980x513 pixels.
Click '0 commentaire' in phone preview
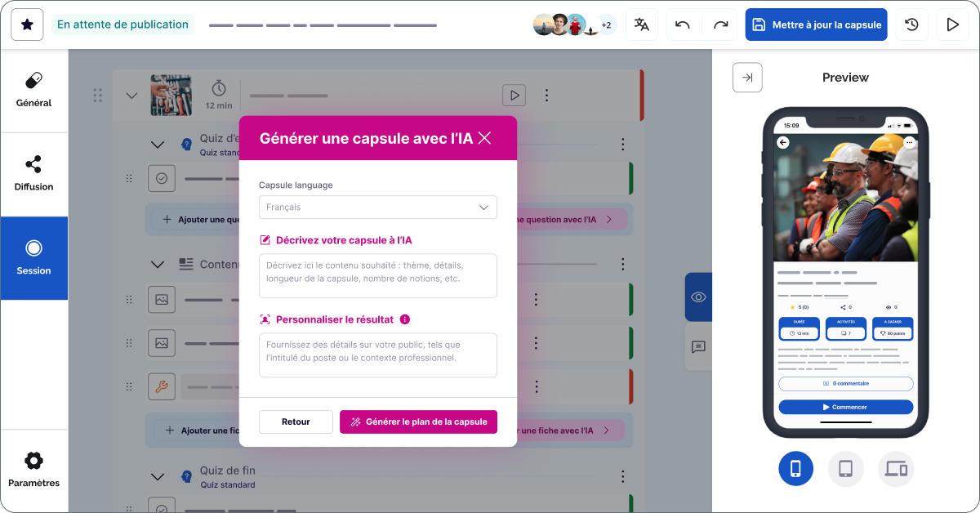[845, 383]
